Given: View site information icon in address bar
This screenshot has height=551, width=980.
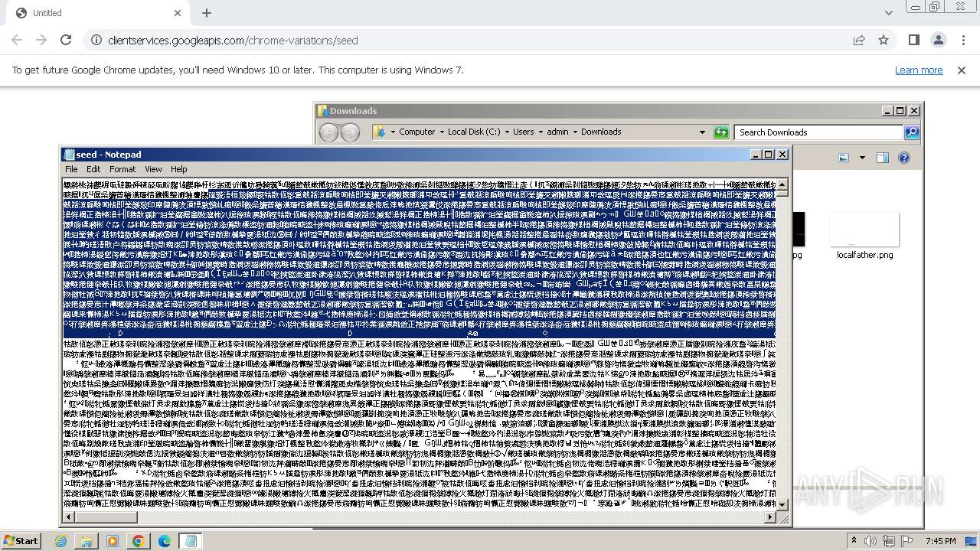Looking at the screenshot, I should point(95,41).
